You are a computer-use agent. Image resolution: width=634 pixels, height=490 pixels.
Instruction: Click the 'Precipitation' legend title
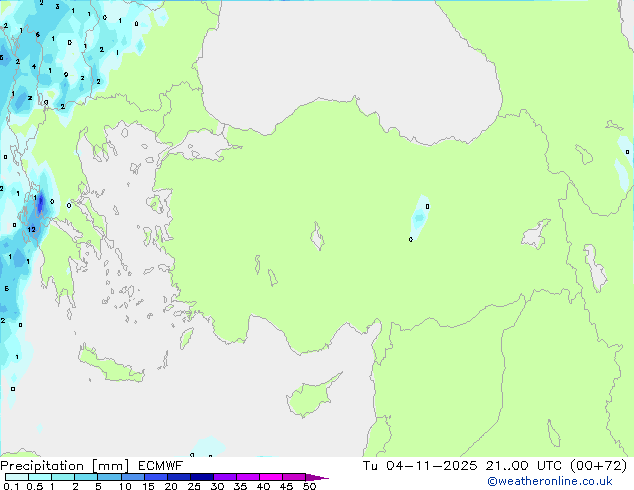pos(42,466)
